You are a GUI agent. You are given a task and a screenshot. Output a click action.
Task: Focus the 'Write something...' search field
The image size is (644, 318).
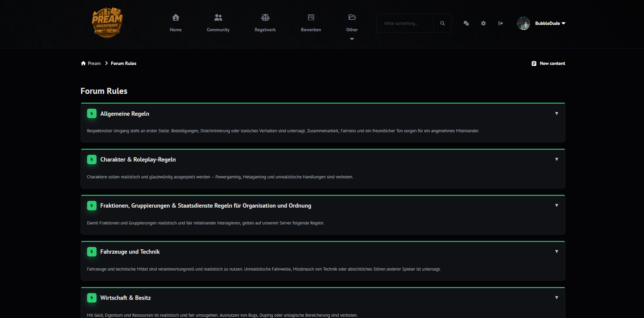[405, 23]
